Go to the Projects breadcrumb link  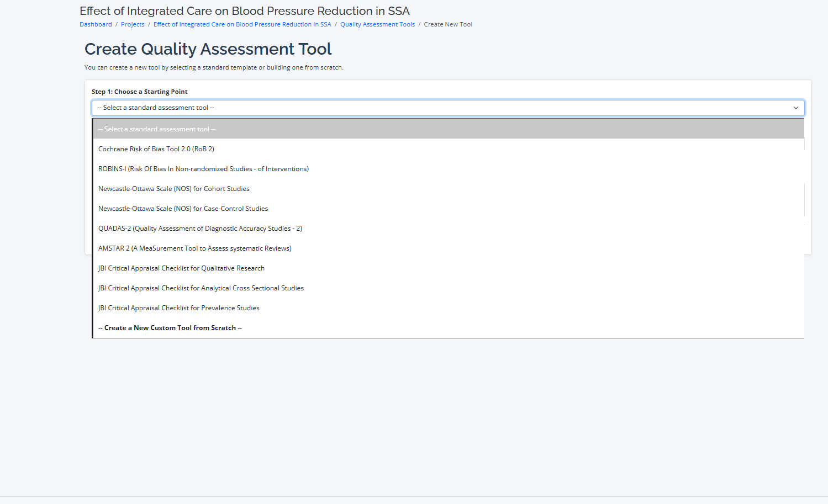(x=133, y=24)
